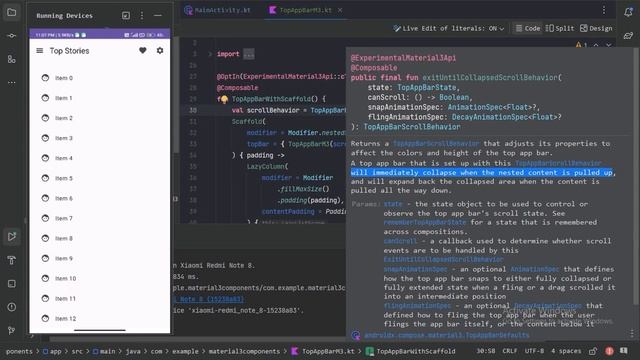
Task: Open the Terminal tool window icon
Action: pyautogui.click(x=11, y=283)
